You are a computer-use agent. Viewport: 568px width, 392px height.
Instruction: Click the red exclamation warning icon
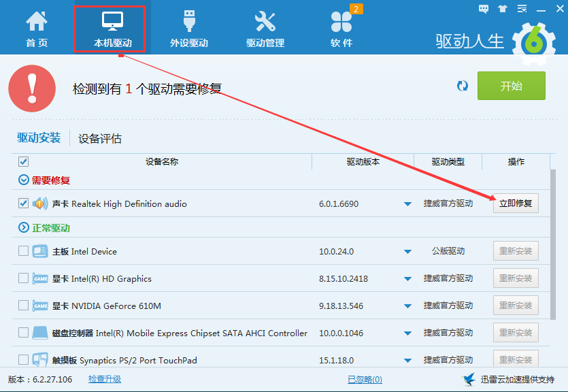(32, 88)
